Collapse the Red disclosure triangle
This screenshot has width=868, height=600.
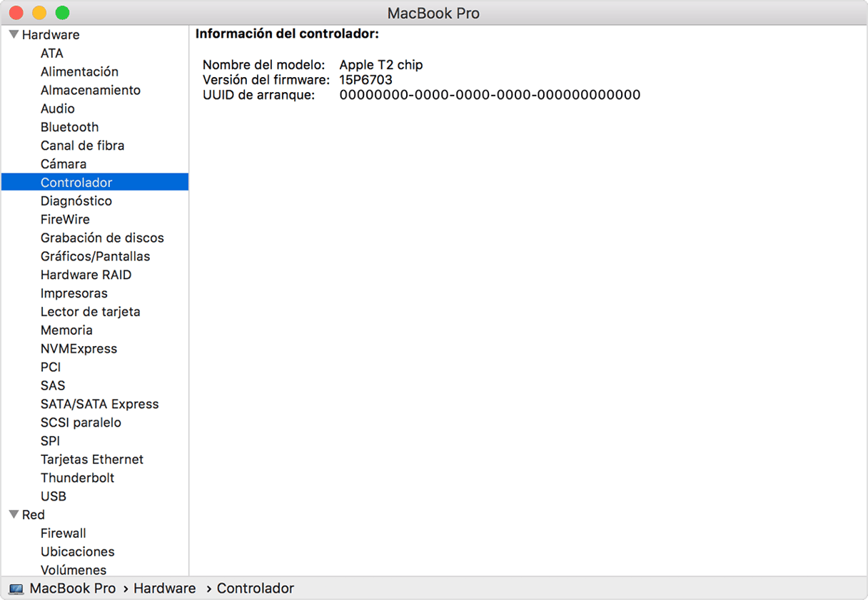[x=14, y=514]
